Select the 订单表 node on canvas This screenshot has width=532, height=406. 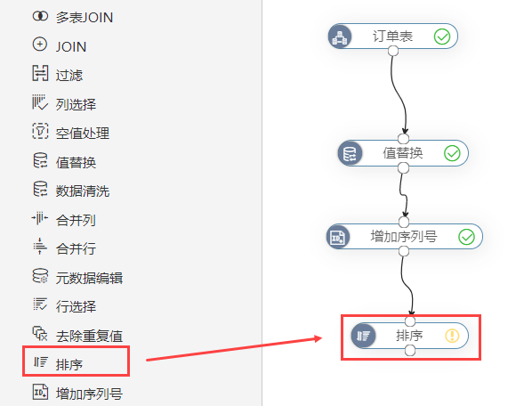(393, 37)
